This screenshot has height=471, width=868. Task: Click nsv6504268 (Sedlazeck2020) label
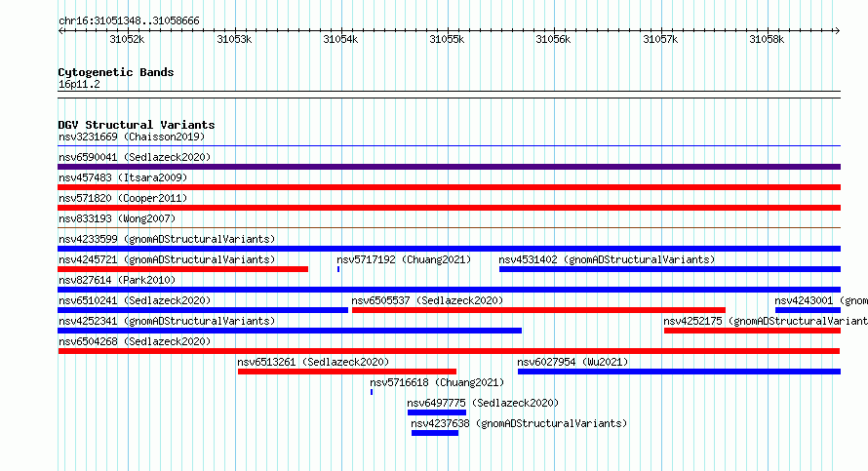(135, 341)
